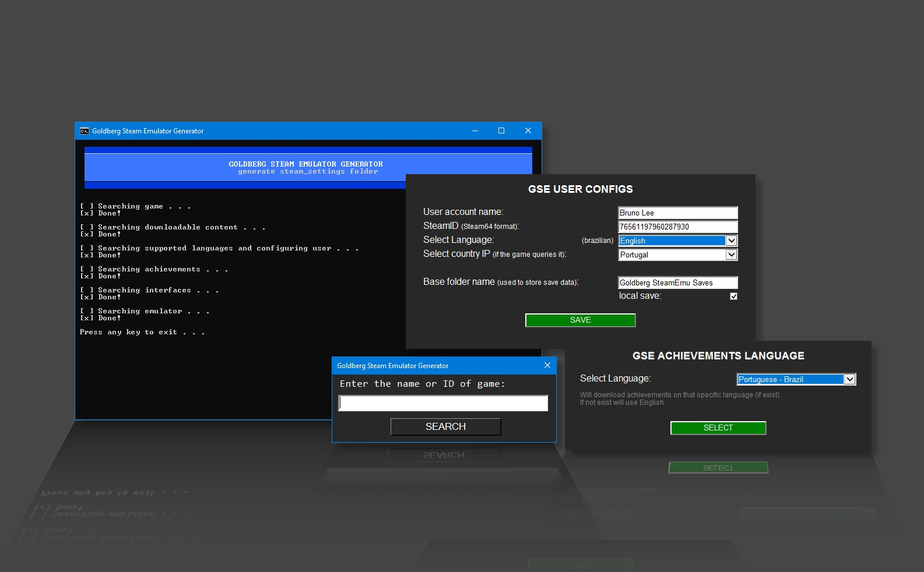
Task: Click 'Press any key to exit' console line
Action: (x=142, y=332)
